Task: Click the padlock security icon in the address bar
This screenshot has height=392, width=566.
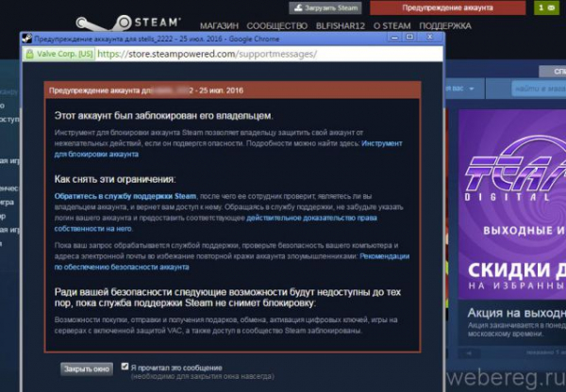Action: [x=29, y=54]
